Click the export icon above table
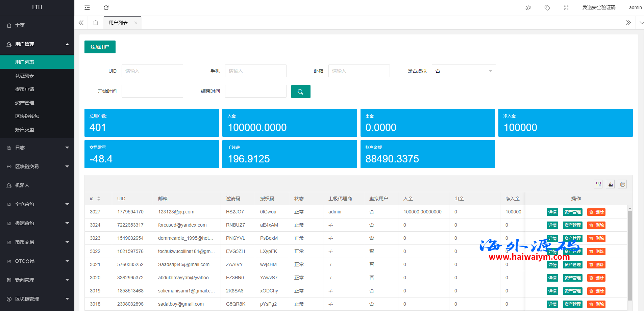The height and width of the screenshot is (311, 644). coord(611,184)
